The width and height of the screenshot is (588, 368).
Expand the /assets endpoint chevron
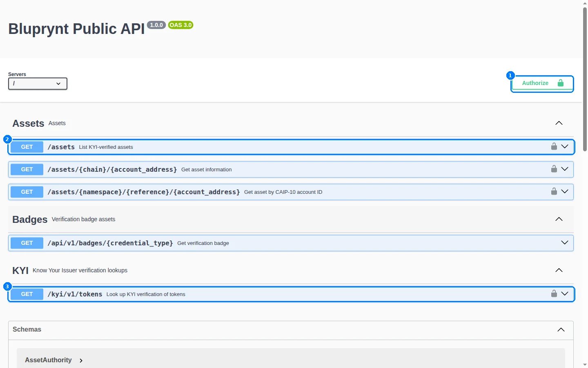click(565, 146)
